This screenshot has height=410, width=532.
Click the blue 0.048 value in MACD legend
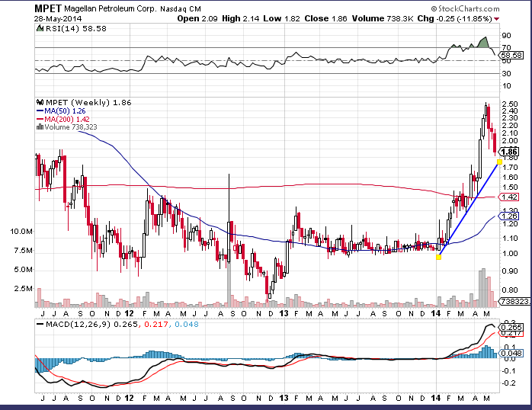[187, 324]
